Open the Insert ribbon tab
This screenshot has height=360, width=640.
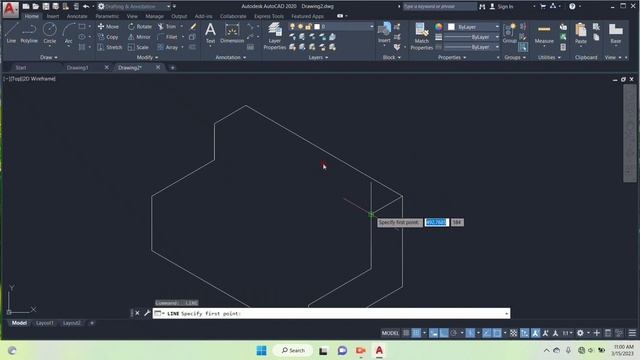(x=53, y=16)
